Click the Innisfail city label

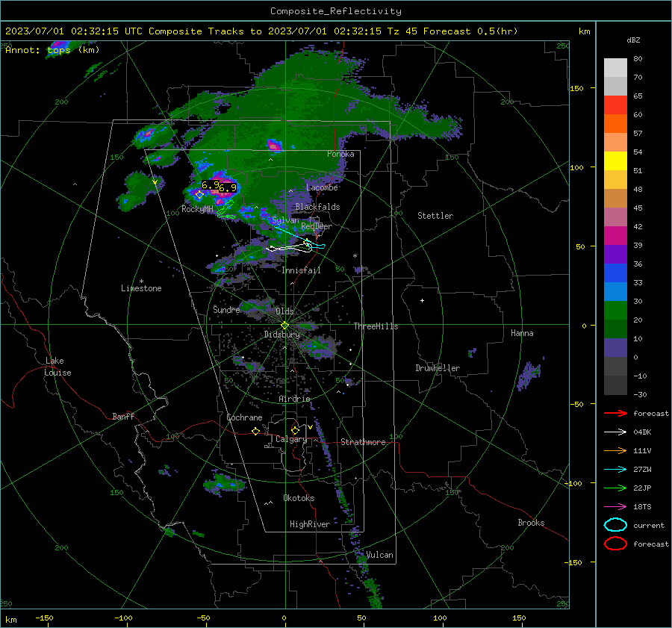click(x=301, y=270)
